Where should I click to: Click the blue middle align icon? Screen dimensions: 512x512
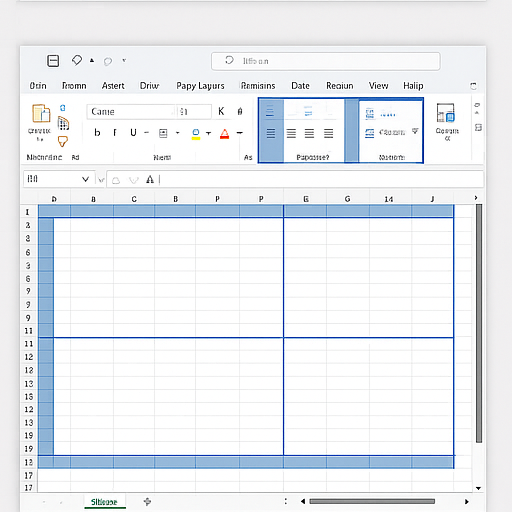pyautogui.click(x=308, y=112)
